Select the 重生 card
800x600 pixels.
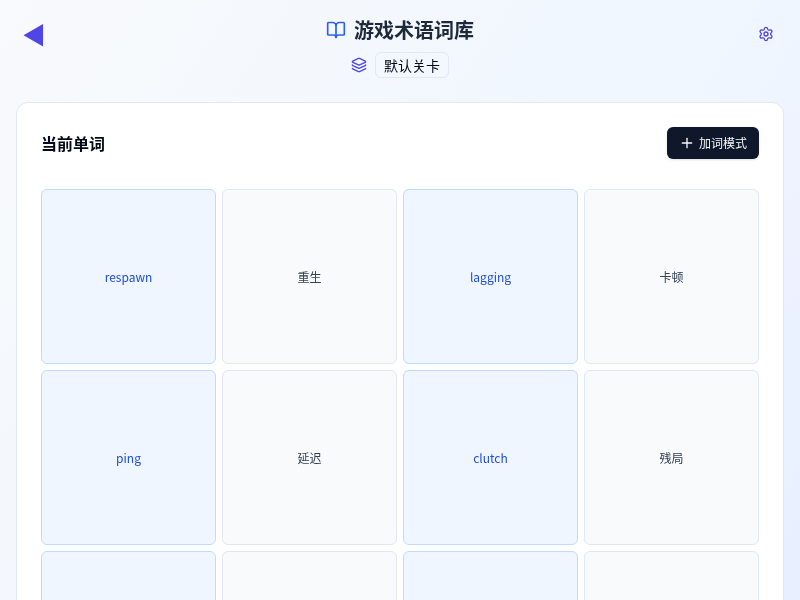[309, 276]
